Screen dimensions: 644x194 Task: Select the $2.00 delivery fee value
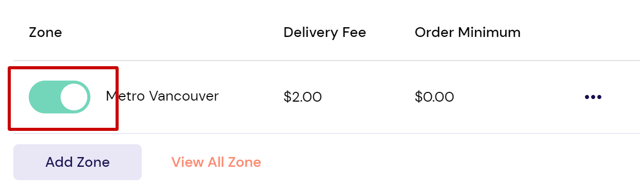coord(302,97)
